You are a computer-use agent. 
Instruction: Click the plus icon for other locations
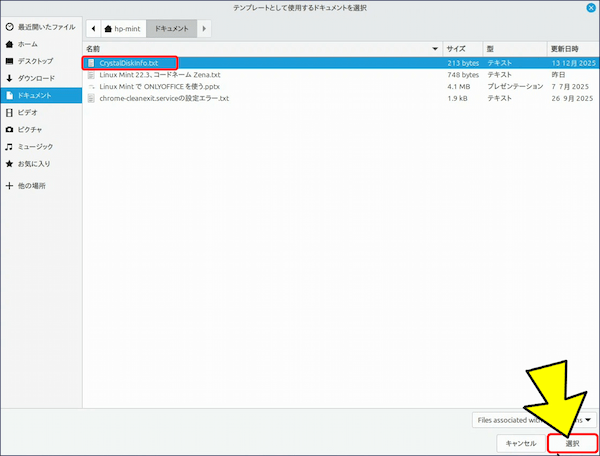(x=9, y=185)
